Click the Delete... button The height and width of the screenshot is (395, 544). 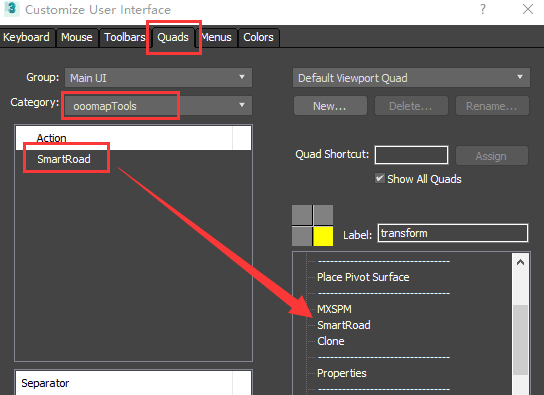[x=411, y=106]
